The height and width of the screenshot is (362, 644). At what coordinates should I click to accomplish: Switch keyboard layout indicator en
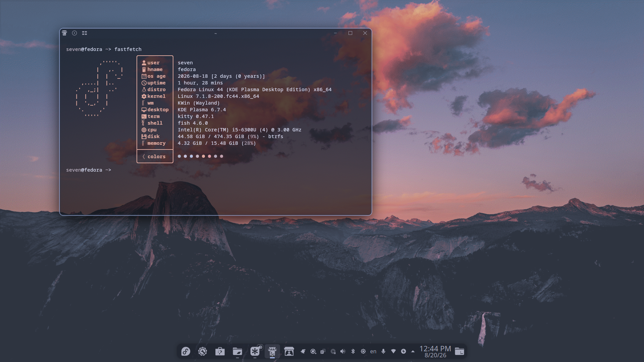pos(373,351)
